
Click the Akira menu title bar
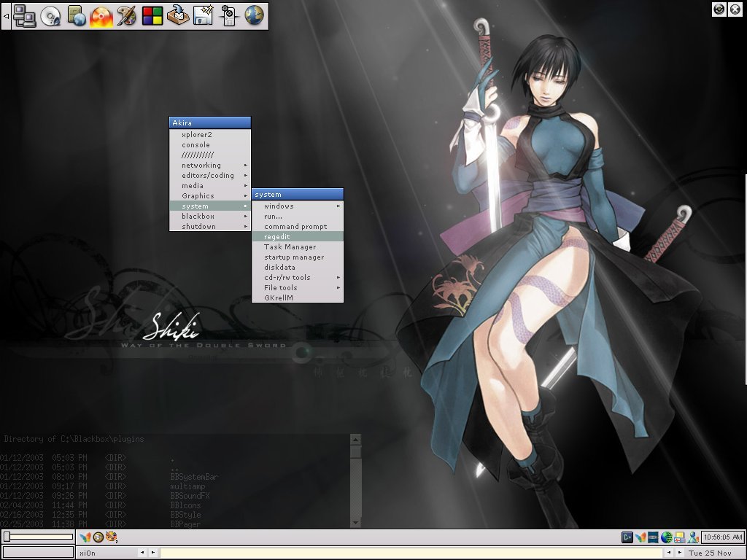click(210, 122)
